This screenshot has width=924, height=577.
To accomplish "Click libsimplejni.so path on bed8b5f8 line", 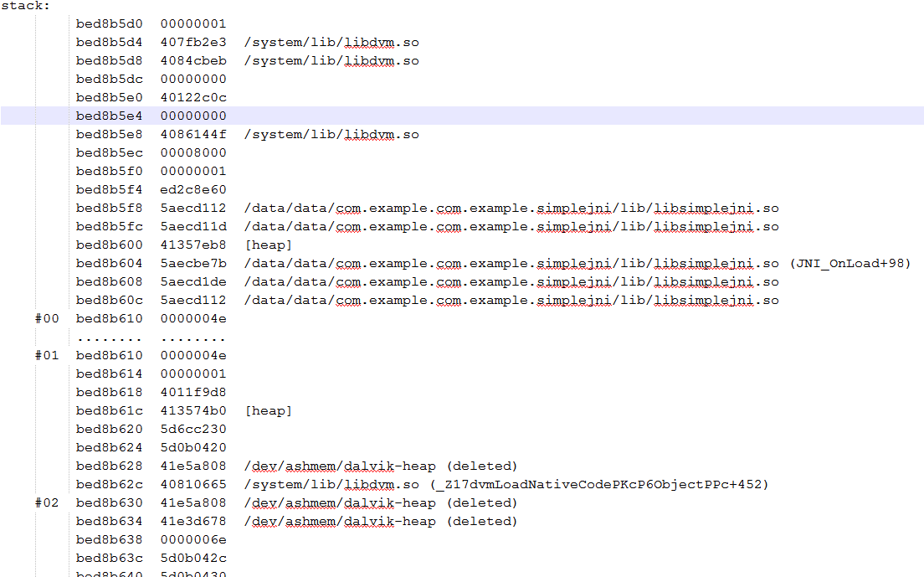I will click(x=511, y=208).
